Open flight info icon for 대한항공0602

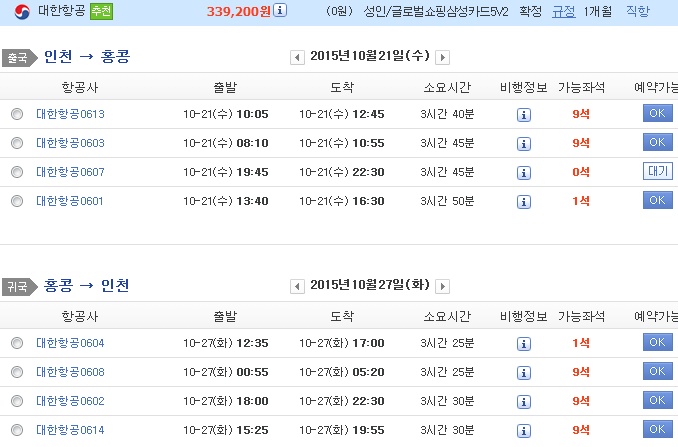(x=524, y=402)
